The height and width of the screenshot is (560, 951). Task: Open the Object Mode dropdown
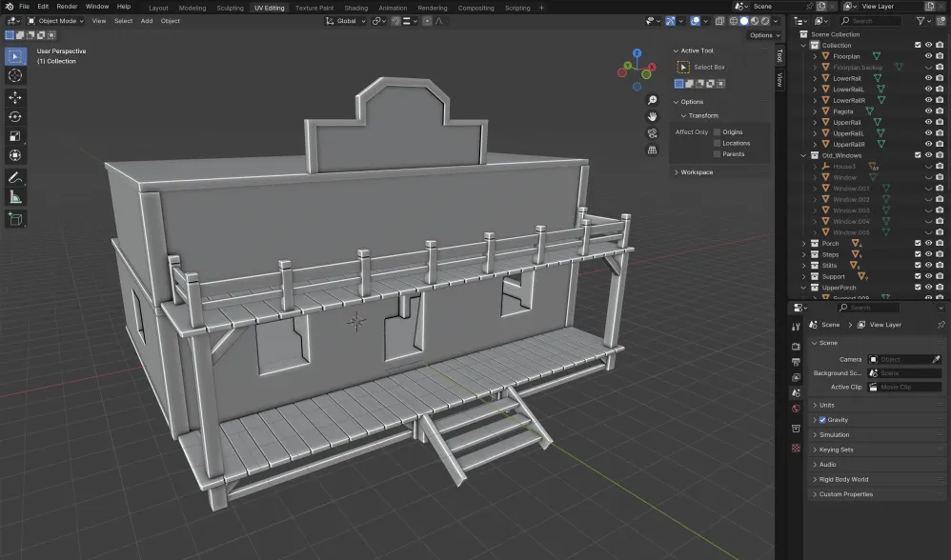pyautogui.click(x=59, y=21)
